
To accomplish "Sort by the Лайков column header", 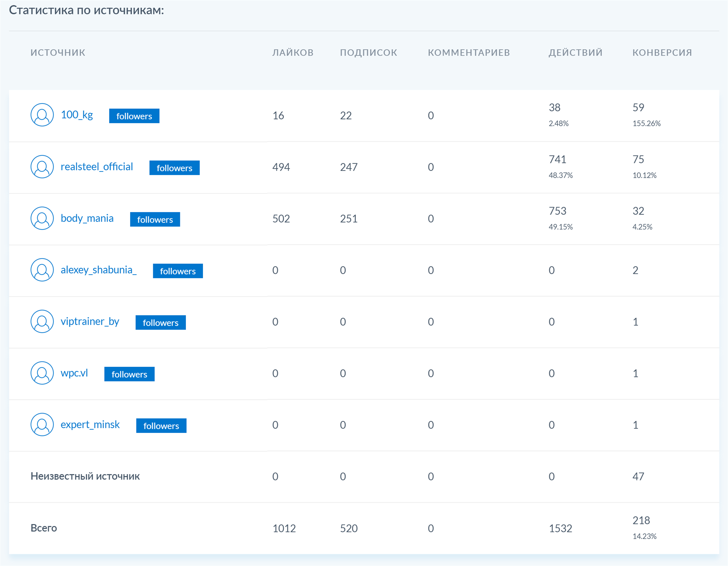I will [x=293, y=53].
